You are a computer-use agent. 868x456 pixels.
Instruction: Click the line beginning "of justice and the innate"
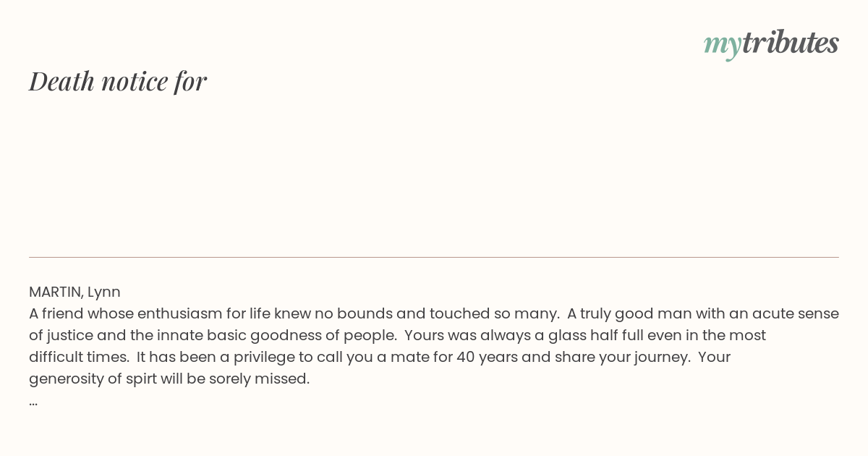tap(397, 336)
